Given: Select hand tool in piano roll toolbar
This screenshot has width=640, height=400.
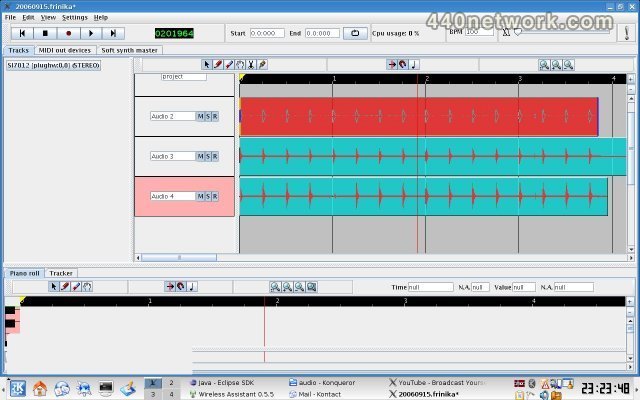Looking at the screenshot, I should click(x=87, y=287).
